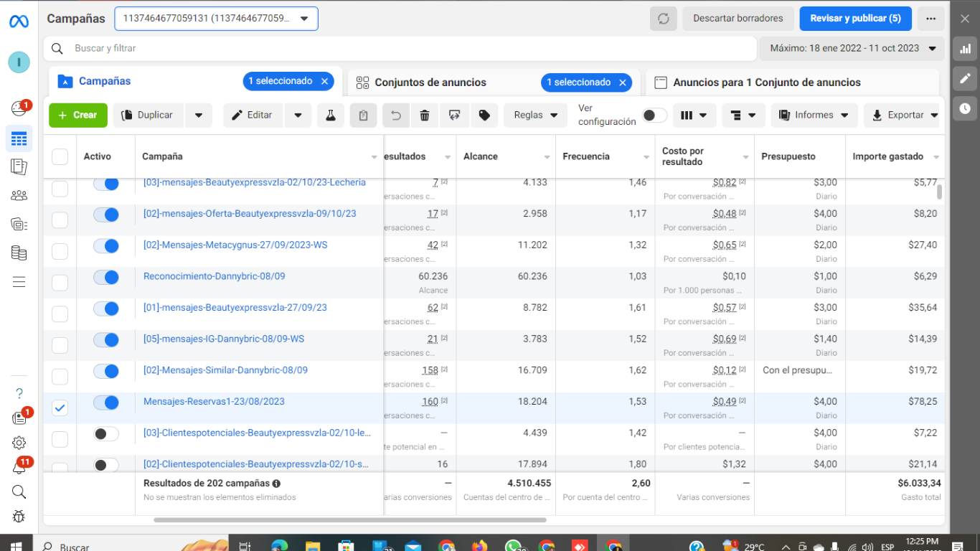This screenshot has width=980, height=551.
Task: Switch to Anuncios para 1 Conjunto tab
Action: click(x=766, y=83)
